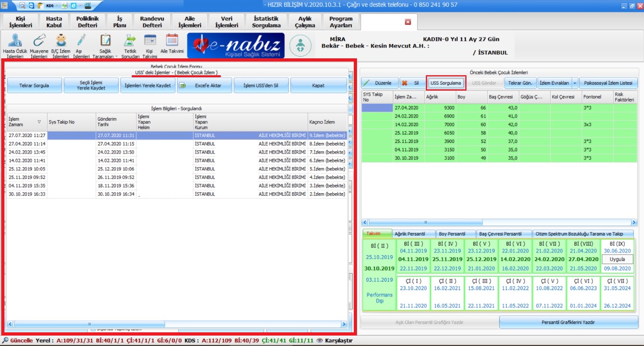Screen dimensions: 644x346
Task: Click the TeamViewer icon in title toolbar
Action: (31, 6)
